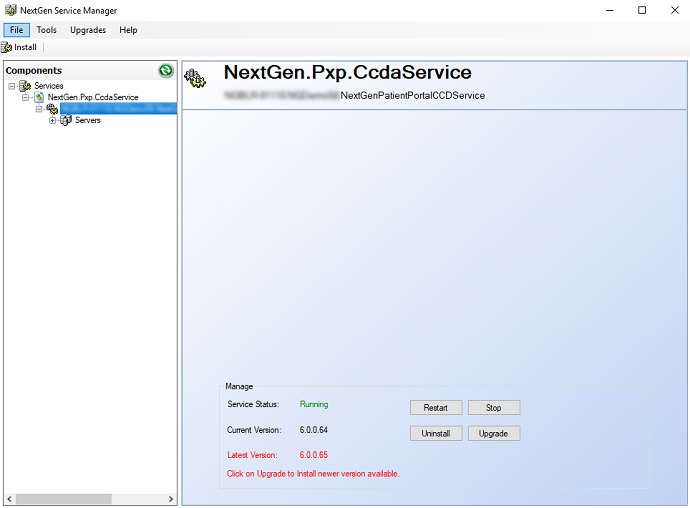The image size is (690, 508).
Task: Refresh the Components list with green icon
Action: click(x=166, y=70)
